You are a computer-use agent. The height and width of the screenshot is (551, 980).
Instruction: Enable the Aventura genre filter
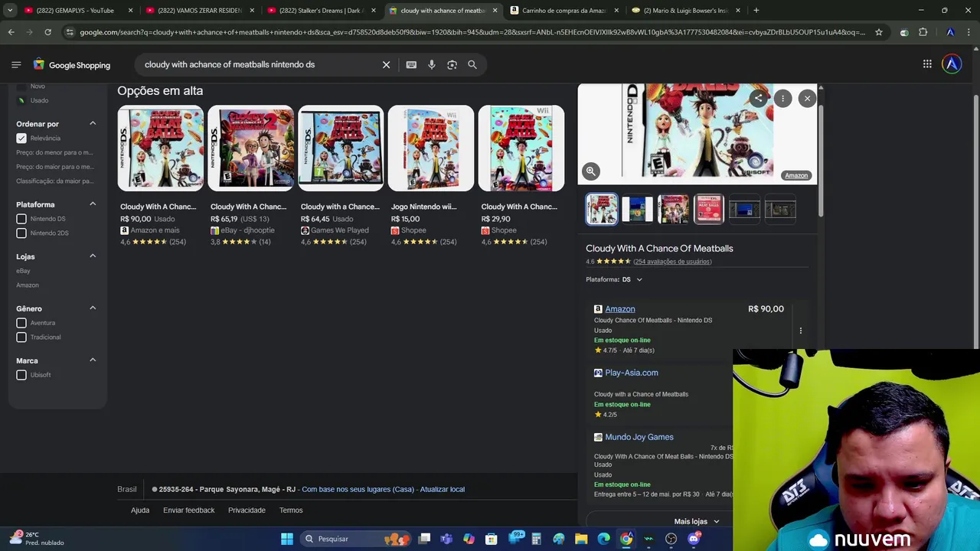coord(21,323)
